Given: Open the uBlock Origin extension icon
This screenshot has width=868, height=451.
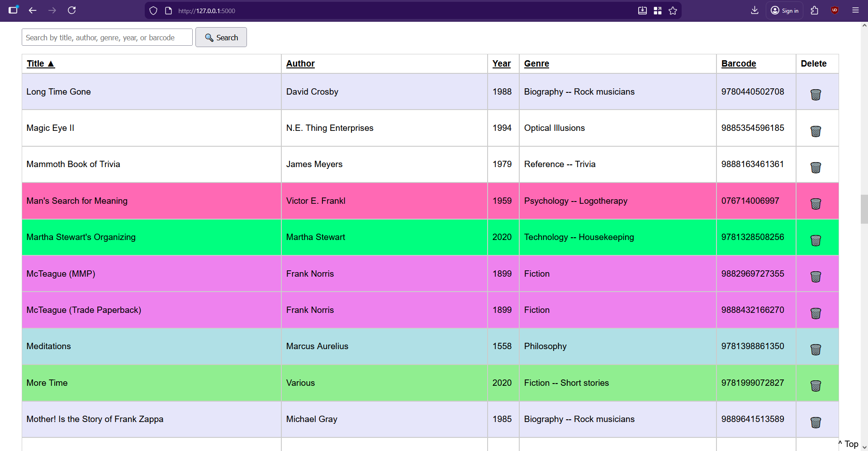Looking at the screenshot, I should tap(835, 10).
